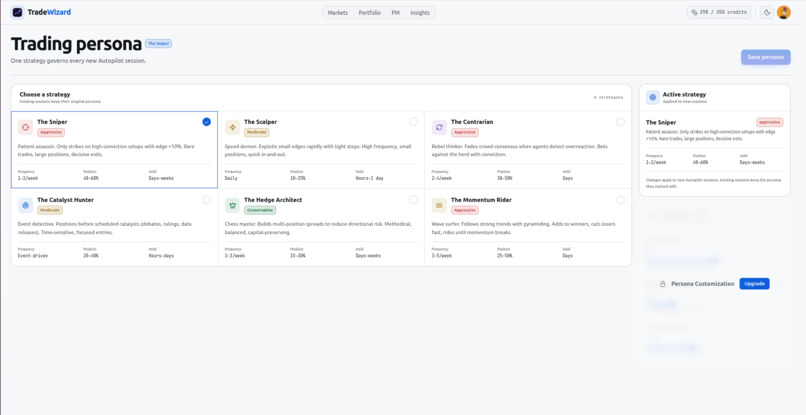Select The Contrarian radio button

[620, 122]
